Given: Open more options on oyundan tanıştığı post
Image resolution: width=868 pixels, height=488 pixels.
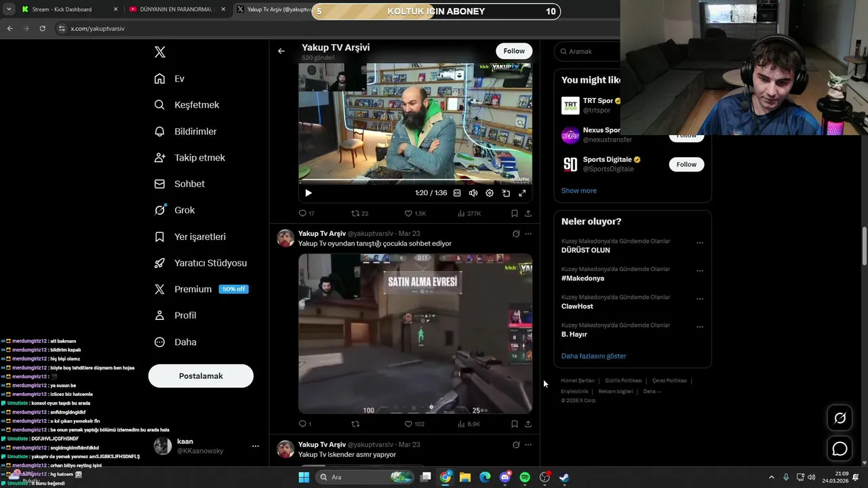Looking at the screenshot, I should click(x=528, y=234).
